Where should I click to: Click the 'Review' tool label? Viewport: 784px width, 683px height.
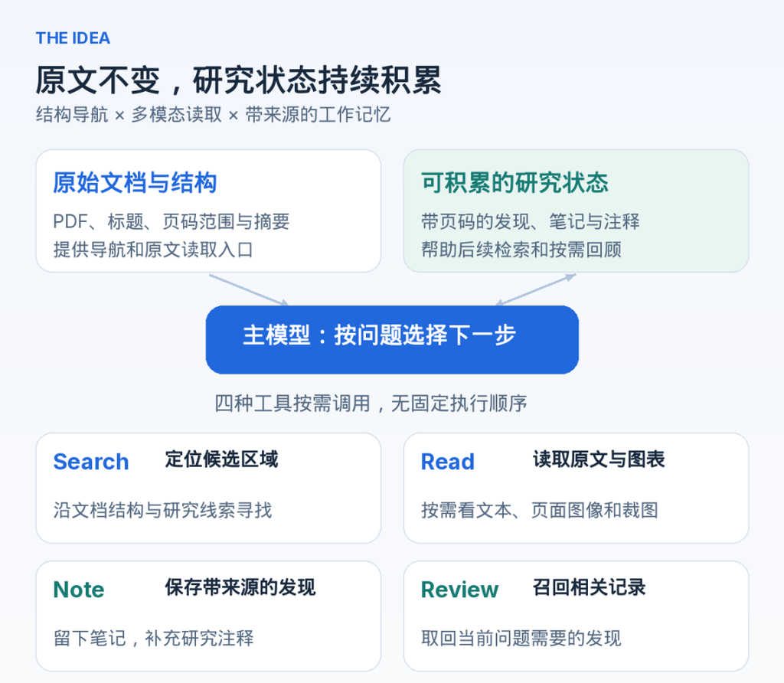[459, 590]
